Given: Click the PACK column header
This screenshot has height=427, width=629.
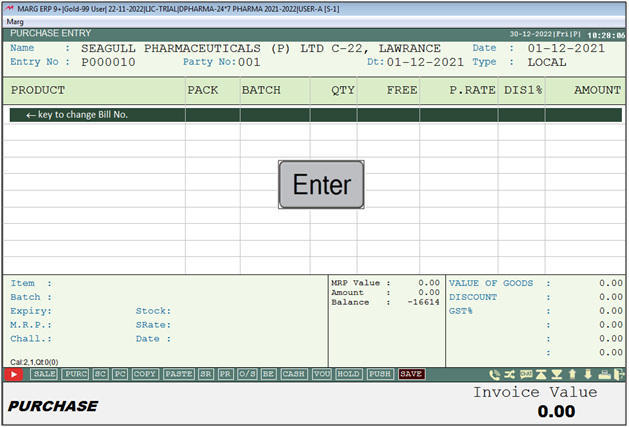Looking at the screenshot, I should 203,90.
